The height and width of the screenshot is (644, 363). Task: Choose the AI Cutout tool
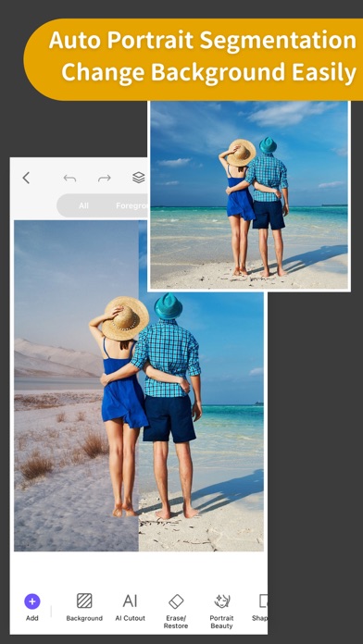point(130,606)
